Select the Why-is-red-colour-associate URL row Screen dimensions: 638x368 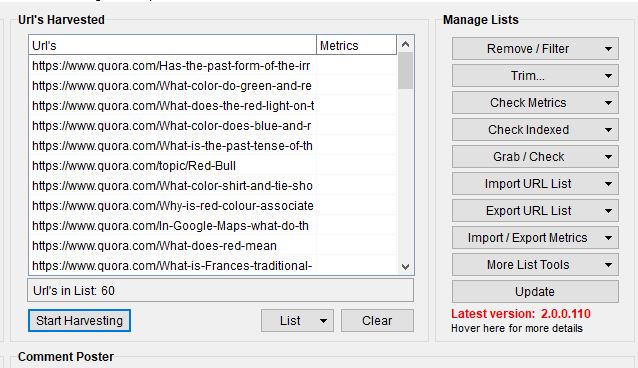tap(212, 206)
